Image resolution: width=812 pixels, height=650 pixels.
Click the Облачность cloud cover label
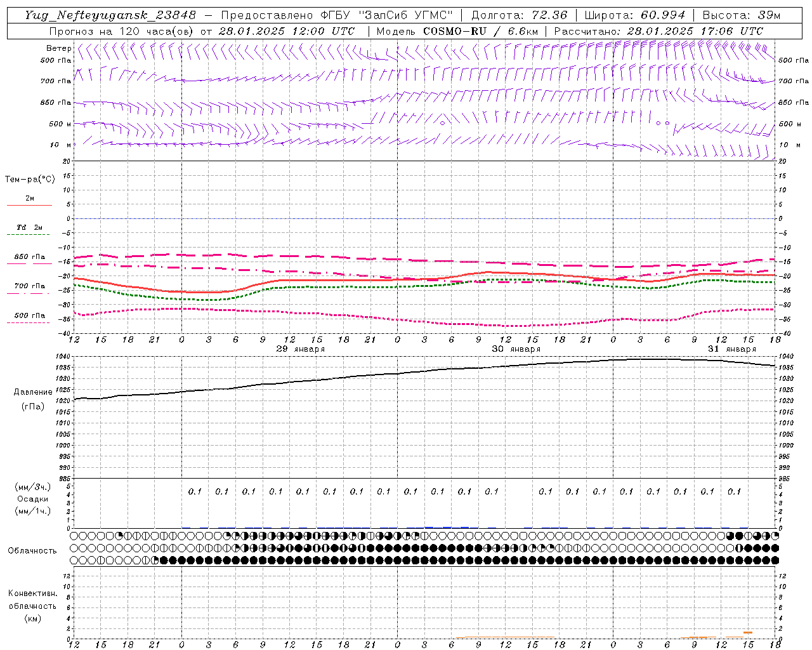32,551
